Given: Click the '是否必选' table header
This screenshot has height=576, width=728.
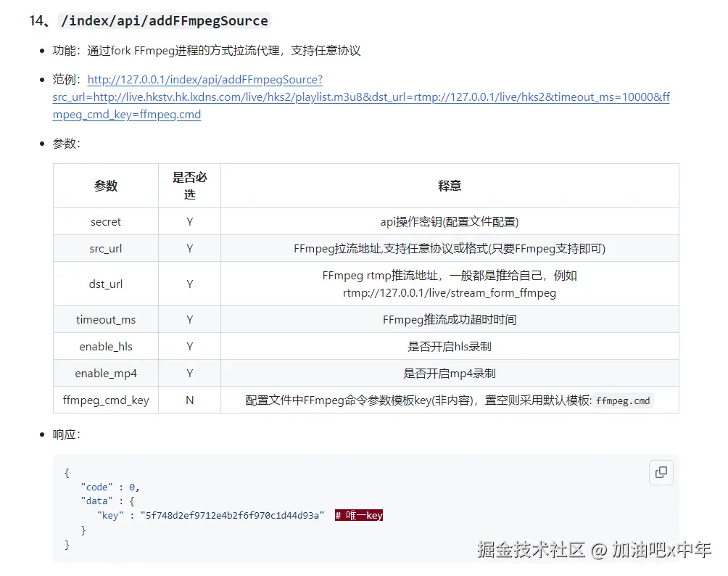Looking at the screenshot, I should coord(189,186).
